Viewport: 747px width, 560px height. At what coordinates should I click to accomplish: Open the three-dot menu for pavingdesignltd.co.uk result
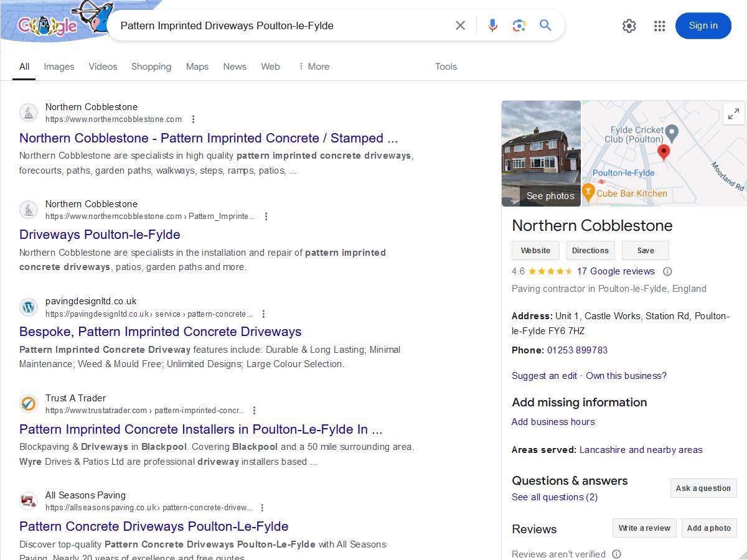tap(263, 314)
